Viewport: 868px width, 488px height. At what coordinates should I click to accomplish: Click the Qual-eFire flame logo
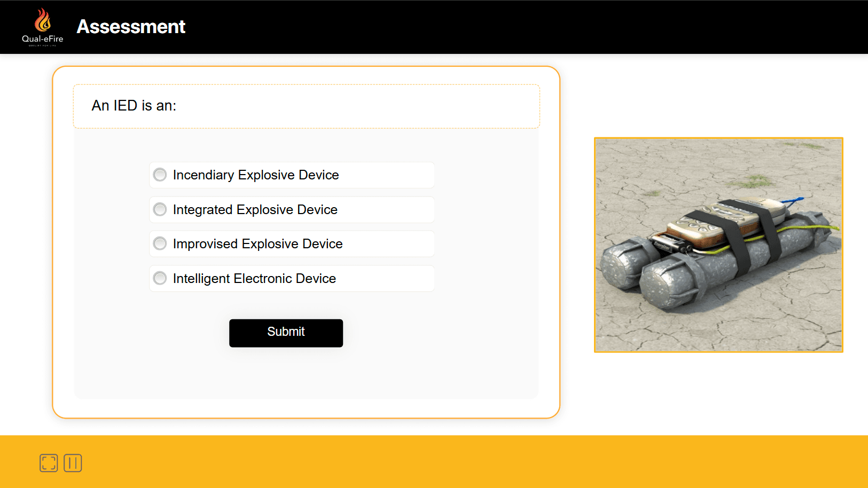[43, 21]
